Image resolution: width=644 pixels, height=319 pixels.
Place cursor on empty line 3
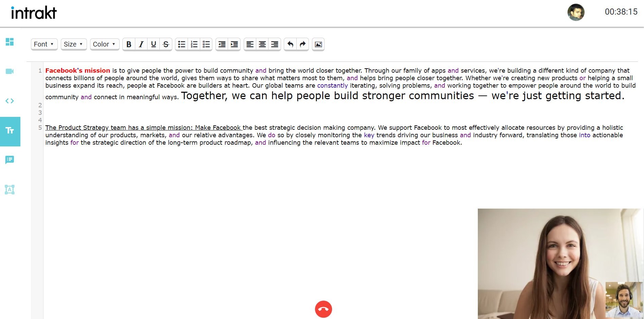tap(340, 113)
